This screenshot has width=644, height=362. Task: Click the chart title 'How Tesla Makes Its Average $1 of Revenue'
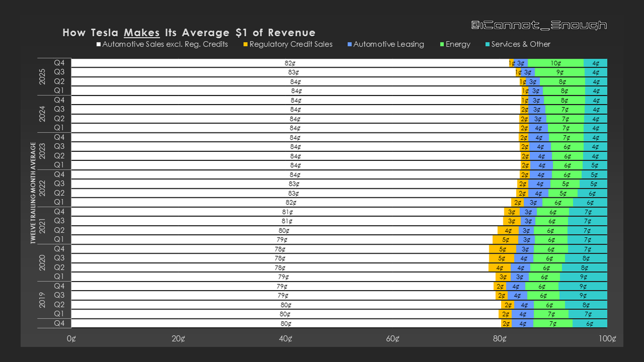[x=189, y=33]
